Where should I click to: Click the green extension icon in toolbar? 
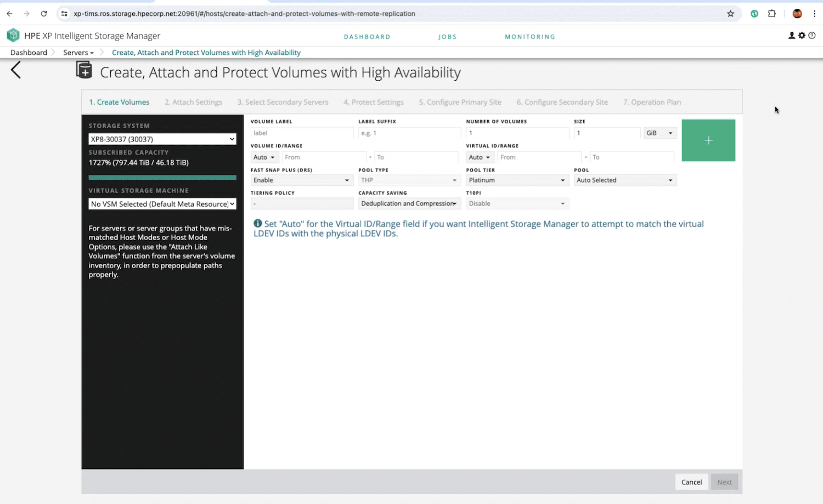754,14
